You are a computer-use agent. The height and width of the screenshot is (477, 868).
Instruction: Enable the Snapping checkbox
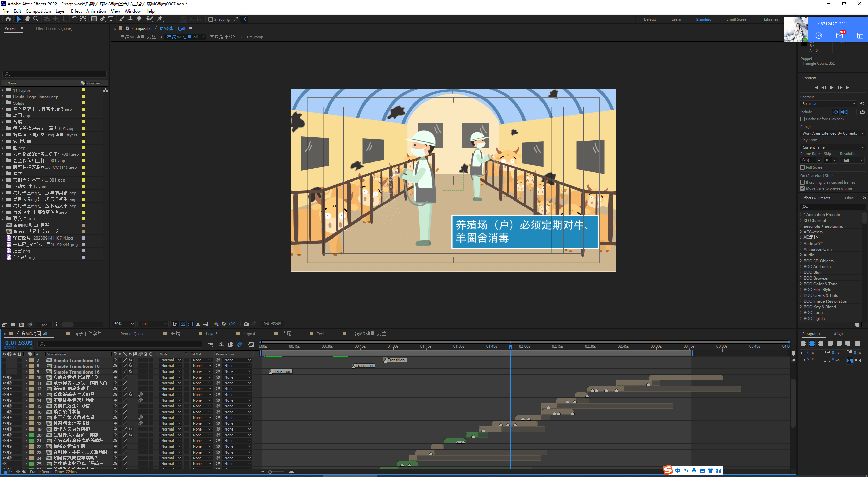[x=210, y=19]
